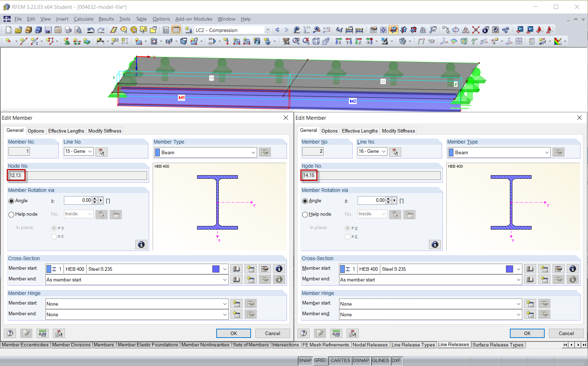588x366 pixels.
Task: Select Angle rotation in Member 1 dialog
Action: [11, 201]
